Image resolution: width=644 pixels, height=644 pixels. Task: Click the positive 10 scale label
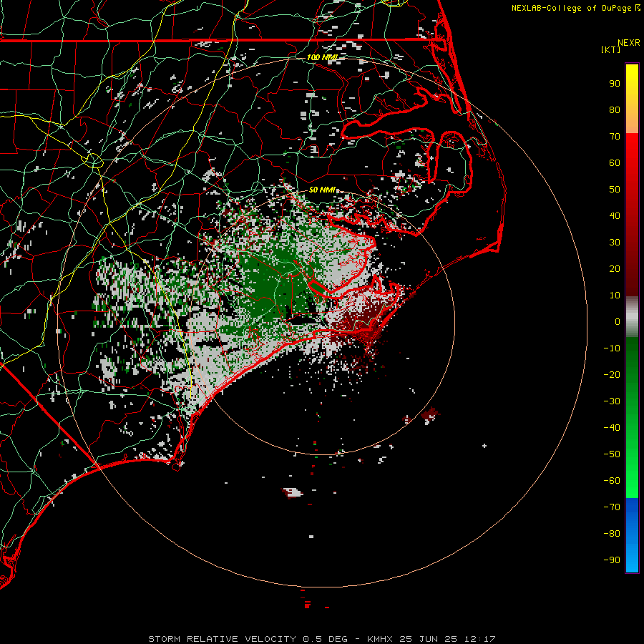coord(615,296)
